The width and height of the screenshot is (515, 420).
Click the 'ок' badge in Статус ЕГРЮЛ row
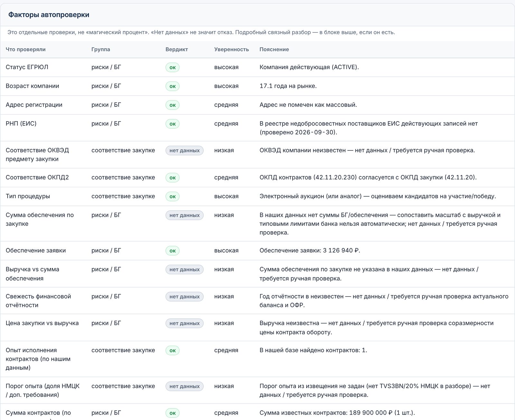173,68
